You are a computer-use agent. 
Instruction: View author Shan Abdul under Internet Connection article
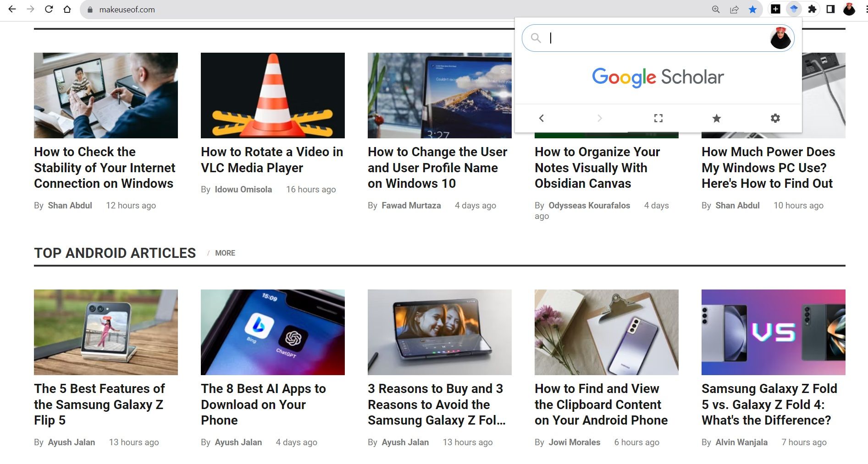(70, 206)
